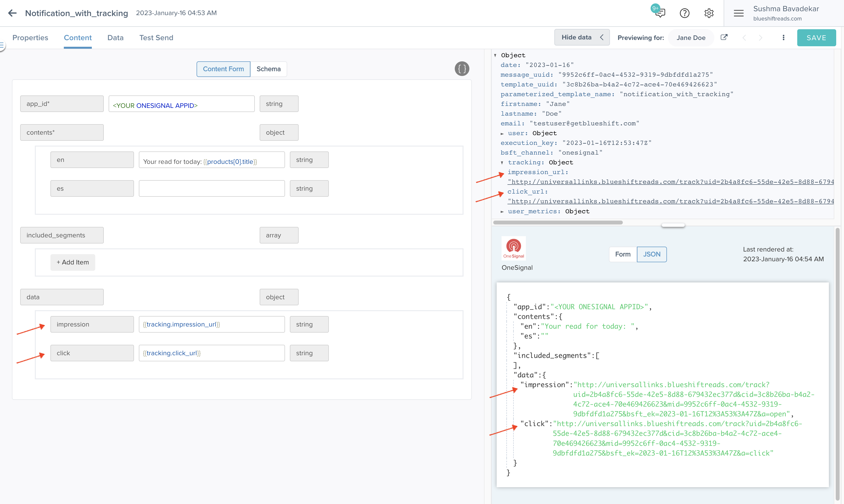
Task: Switch the preview to Form view
Action: pyautogui.click(x=623, y=254)
